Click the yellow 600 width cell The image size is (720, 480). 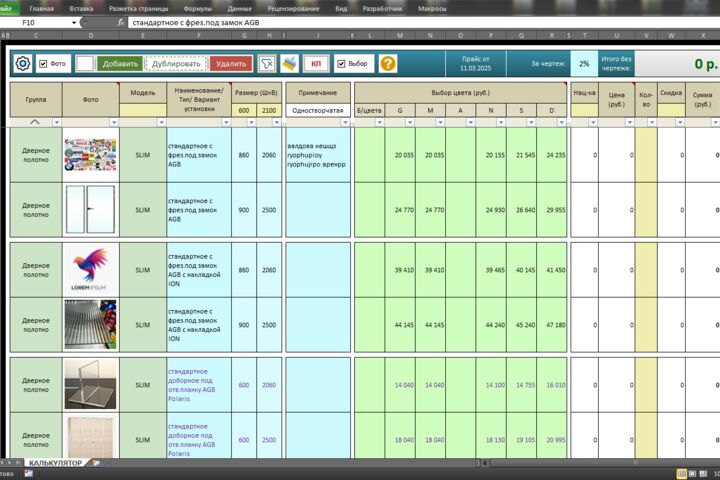point(244,110)
